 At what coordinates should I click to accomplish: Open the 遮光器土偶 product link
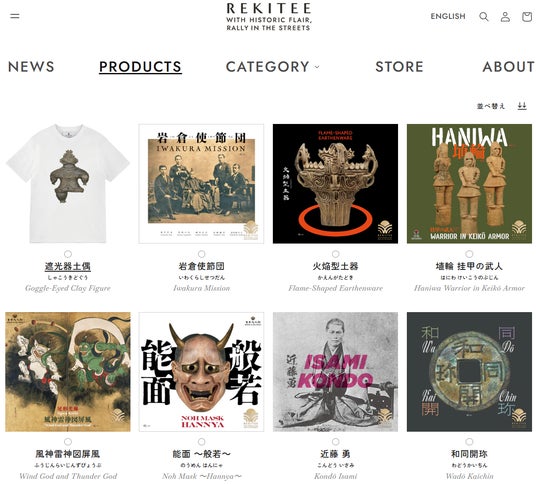click(x=68, y=266)
